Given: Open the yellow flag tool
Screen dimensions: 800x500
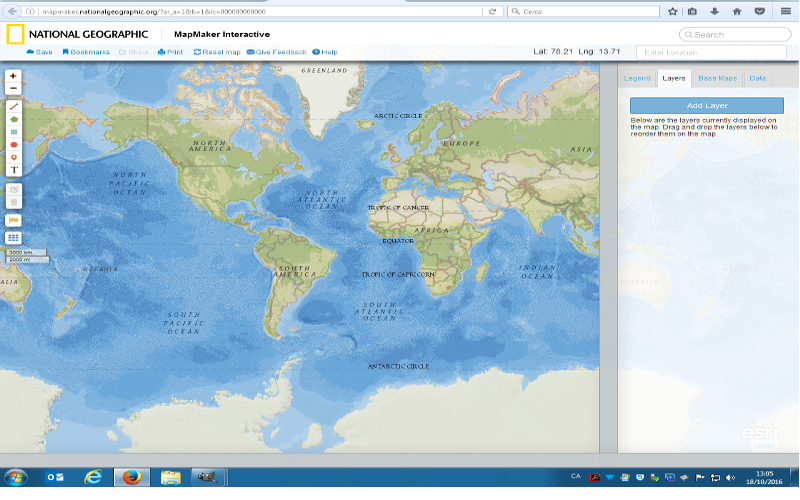Looking at the screenshot, I should (x=13, y=219).
